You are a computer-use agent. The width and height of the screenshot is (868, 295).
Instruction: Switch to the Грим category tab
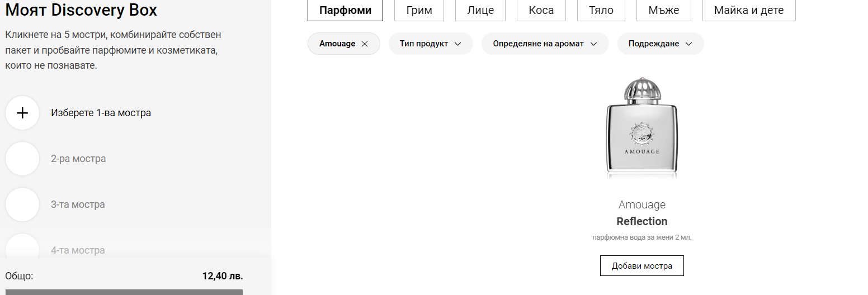[x=419, y=10]
